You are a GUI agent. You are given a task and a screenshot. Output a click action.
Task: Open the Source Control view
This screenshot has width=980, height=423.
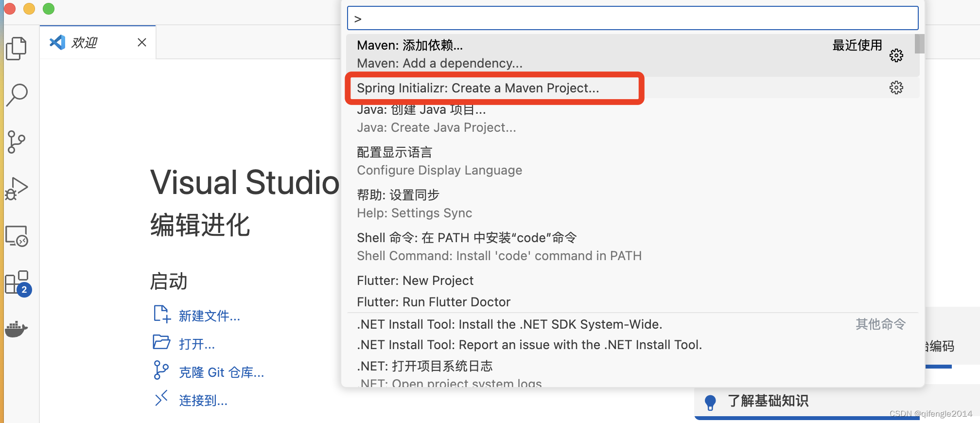coord(17,142)
